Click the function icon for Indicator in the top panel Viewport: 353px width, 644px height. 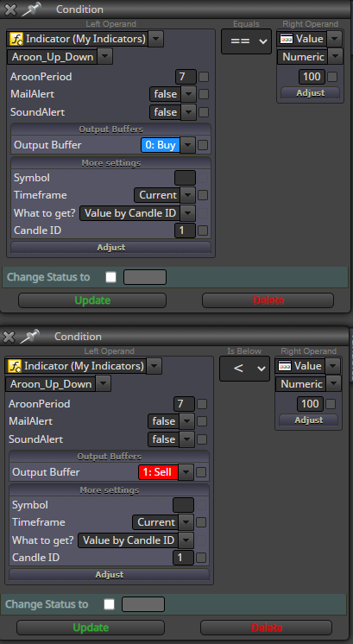[x=16, y=39]
